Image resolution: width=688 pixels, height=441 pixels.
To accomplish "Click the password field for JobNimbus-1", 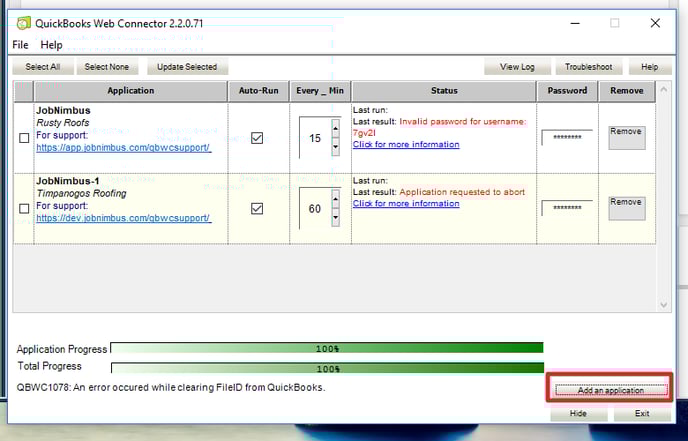I will (567, 208).
